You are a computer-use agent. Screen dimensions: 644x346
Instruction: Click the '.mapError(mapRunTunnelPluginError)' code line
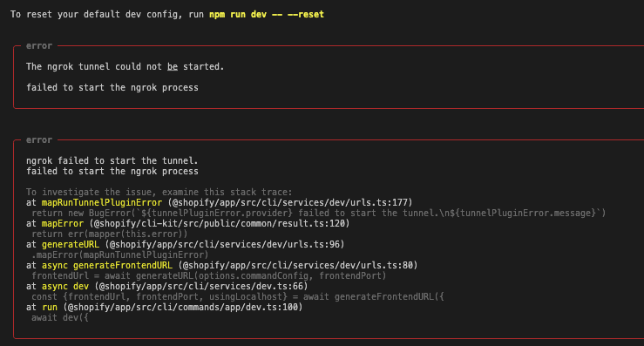coord(120,255)
